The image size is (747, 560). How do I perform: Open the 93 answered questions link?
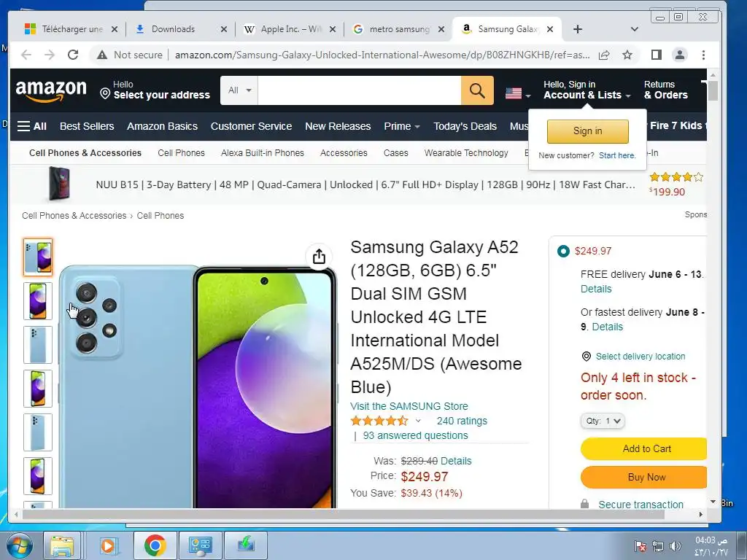[415, 435]
